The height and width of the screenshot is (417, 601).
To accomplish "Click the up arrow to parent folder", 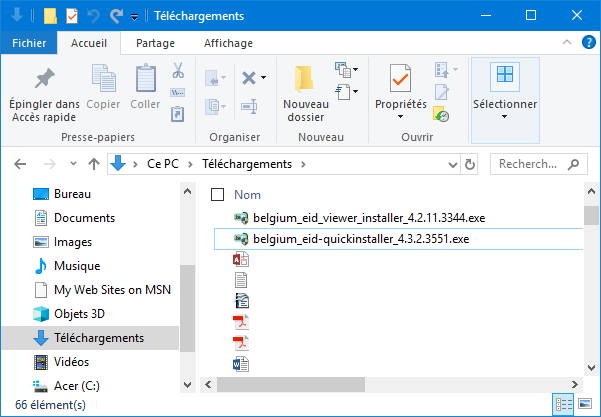I will click(x=93, y=164).
